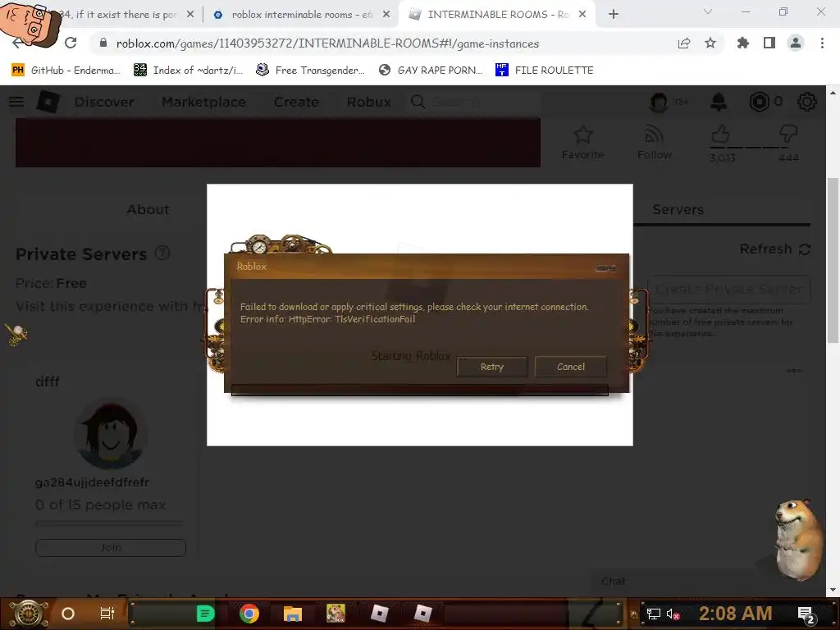Open File Explorer from the taskbar
Screen dimensions: 840x630
(x=293, y=614)
